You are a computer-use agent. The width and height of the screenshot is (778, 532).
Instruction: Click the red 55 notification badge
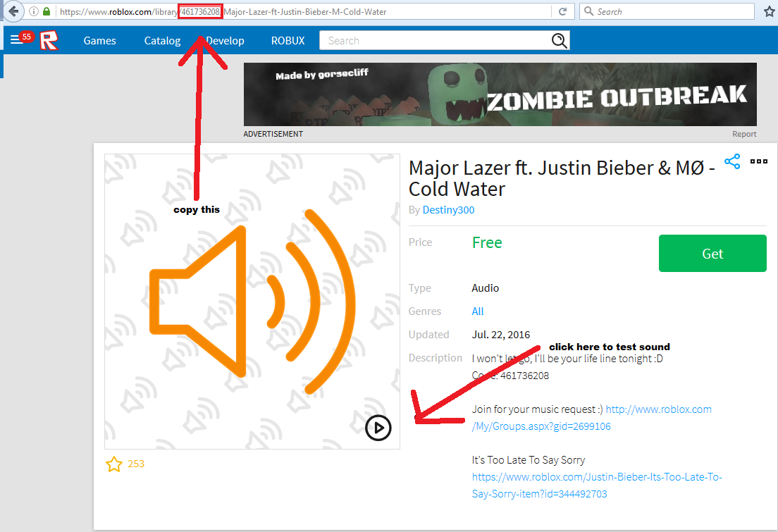coord(27,37)
